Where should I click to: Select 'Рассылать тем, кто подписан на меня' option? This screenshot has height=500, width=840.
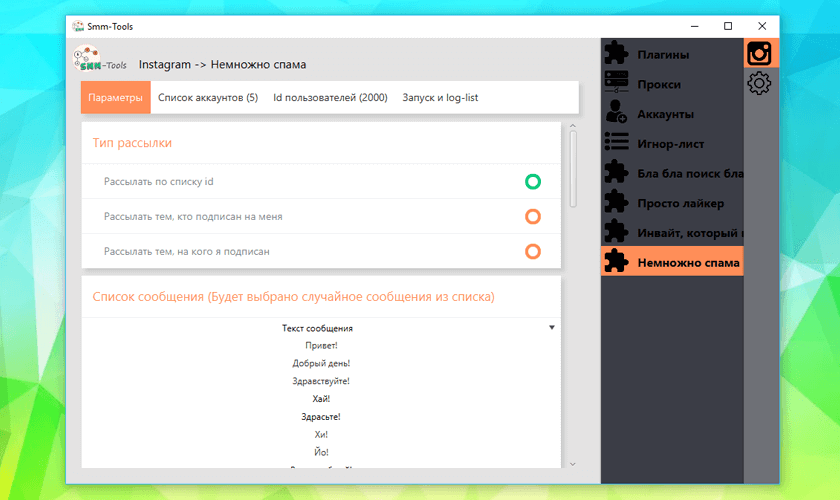pyautogui.click(x=533, y=216)
